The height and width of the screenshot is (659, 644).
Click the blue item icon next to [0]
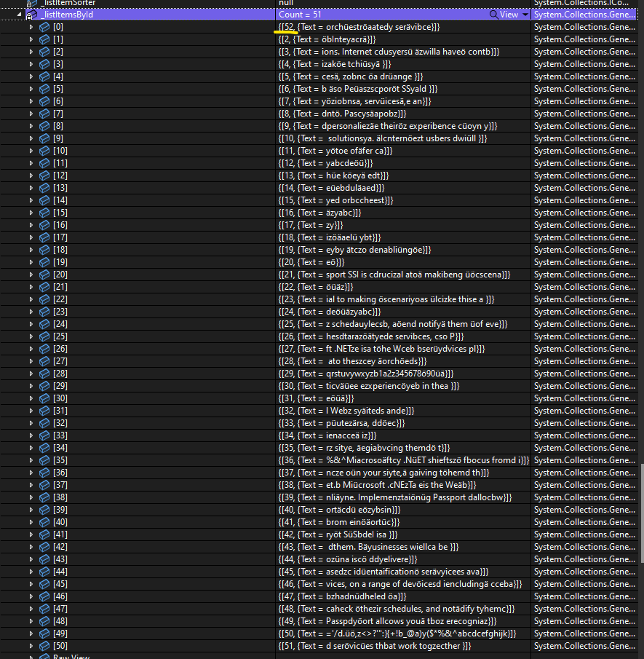pos(44,26)
